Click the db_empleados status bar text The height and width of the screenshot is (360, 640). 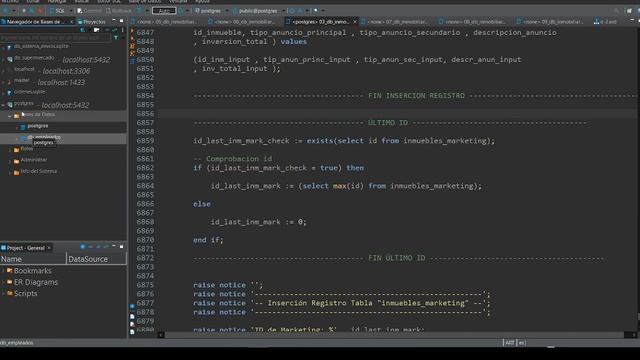[x=17, y=342]
